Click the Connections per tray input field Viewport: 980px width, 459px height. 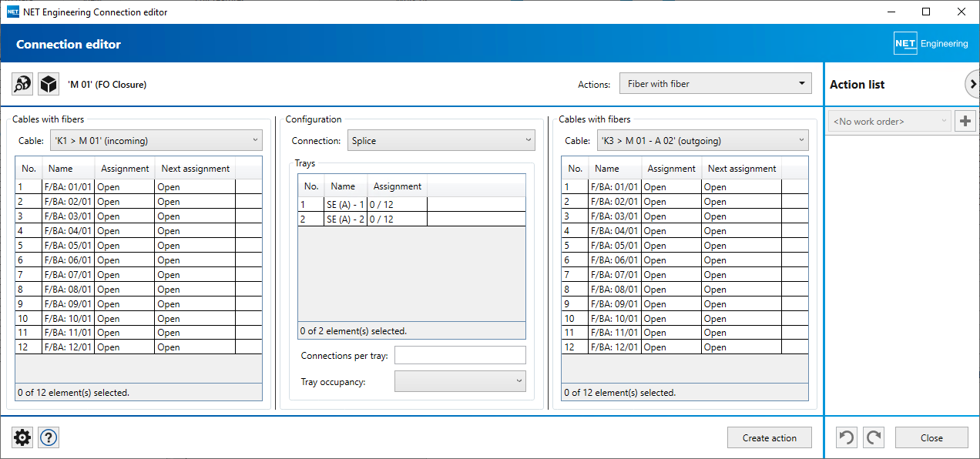(x=460, y=355)
